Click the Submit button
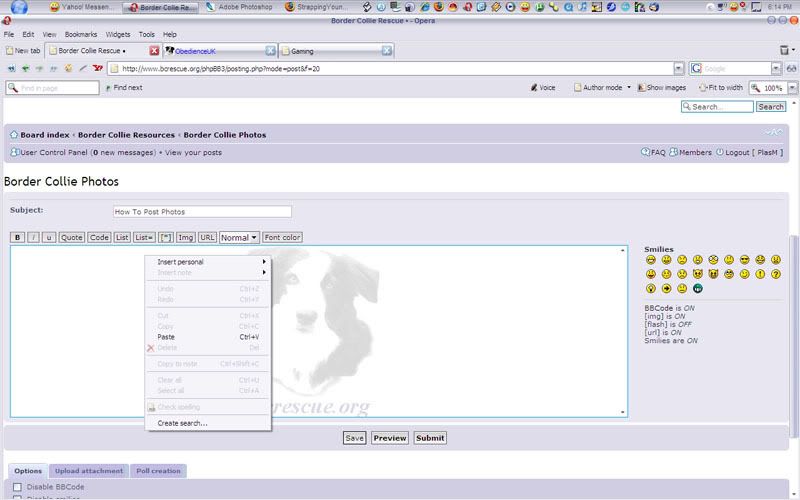This screenshot has height=500, width=800. point(430,438)
